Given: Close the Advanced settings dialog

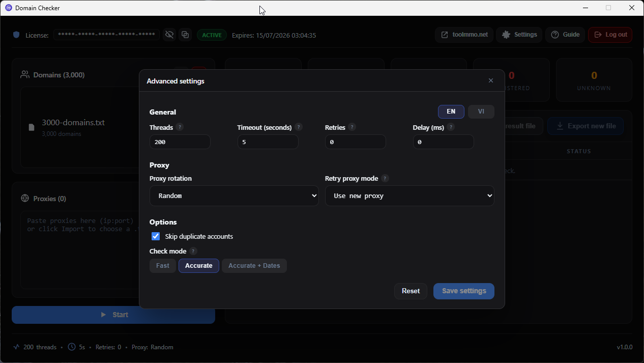Looking at the screenshot, I should [491, 80].
